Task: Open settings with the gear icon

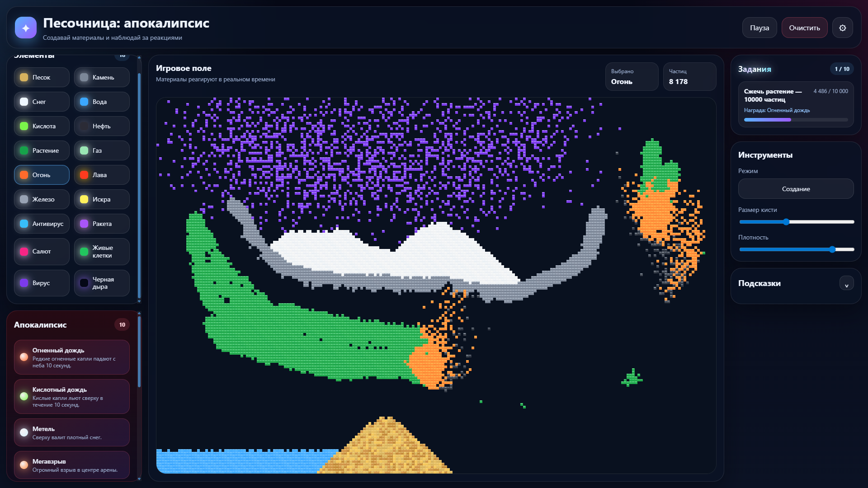Action: 842,28
